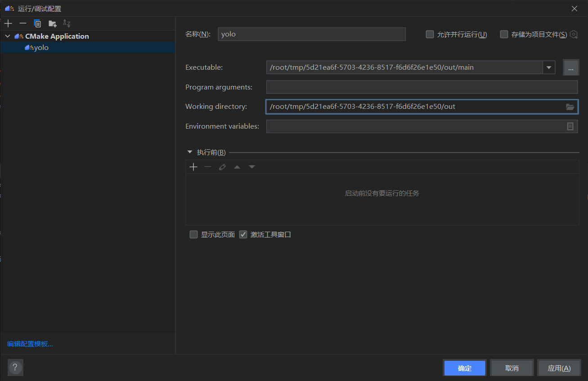588x381 pixels.
Task: Copy the selected configuration
Action: click(38, 23)
